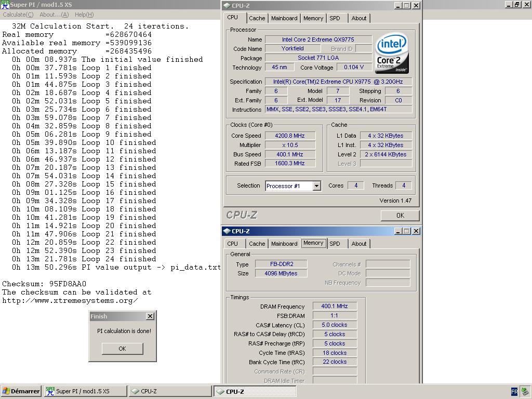Click the xtremesystems.org URL text
Screen dimensions: 532x399
click(70, 301)
